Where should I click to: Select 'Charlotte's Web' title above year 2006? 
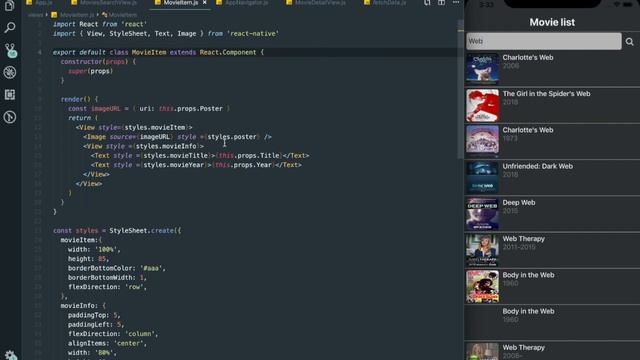coord(528,58)
